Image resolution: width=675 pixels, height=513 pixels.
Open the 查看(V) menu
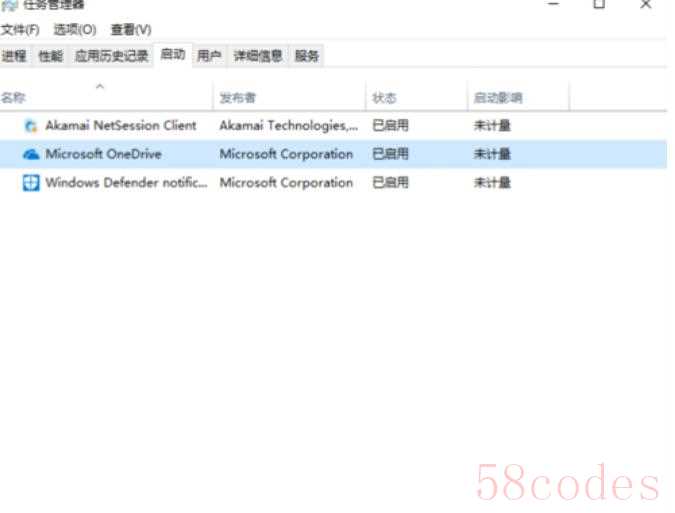click(x=131, y=30)
